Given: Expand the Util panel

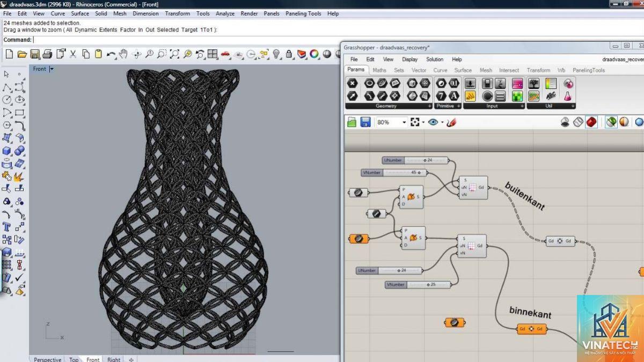Looking at the screenshot, I should [572, 106].
